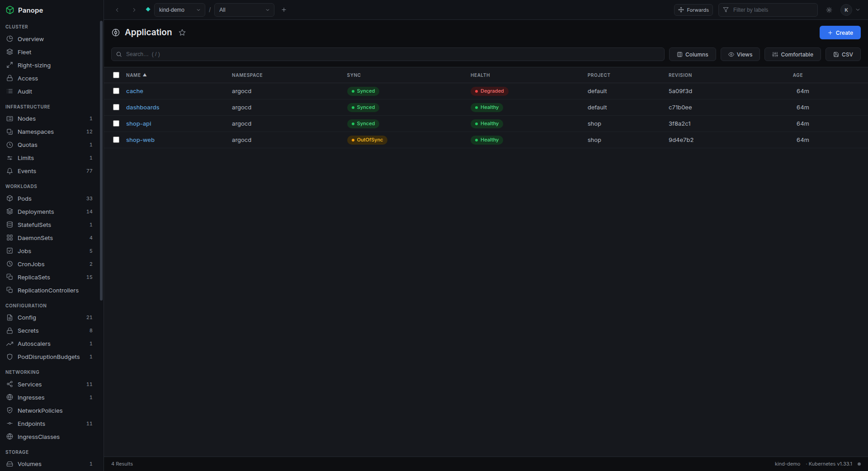Open the Columns chooser
Image resolution: width=868 pixels, height=471 pixels.
[x=693, y=54]
